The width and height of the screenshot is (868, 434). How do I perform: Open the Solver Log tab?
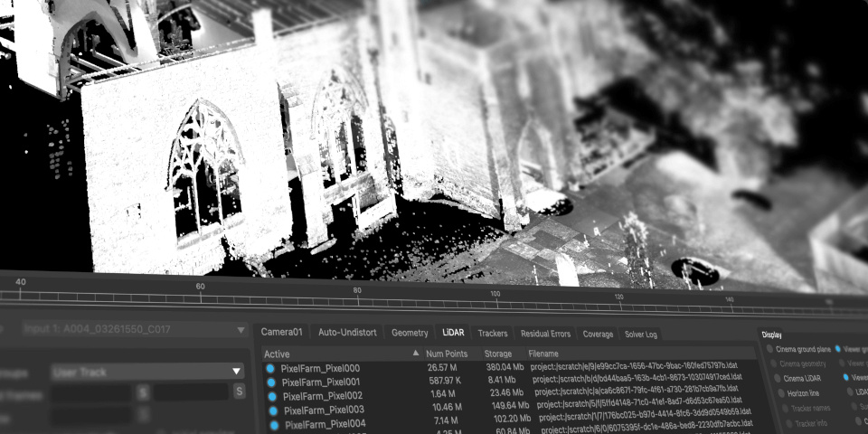(641, 335)
